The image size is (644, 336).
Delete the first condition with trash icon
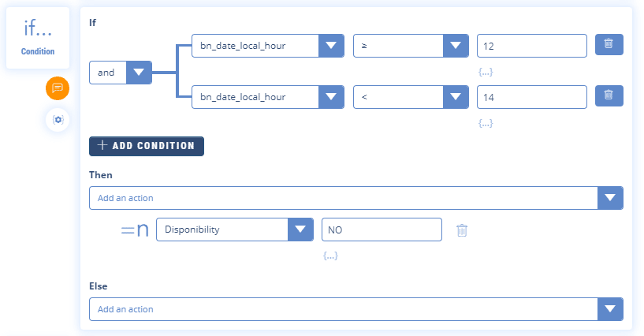(x=609, y=45)
